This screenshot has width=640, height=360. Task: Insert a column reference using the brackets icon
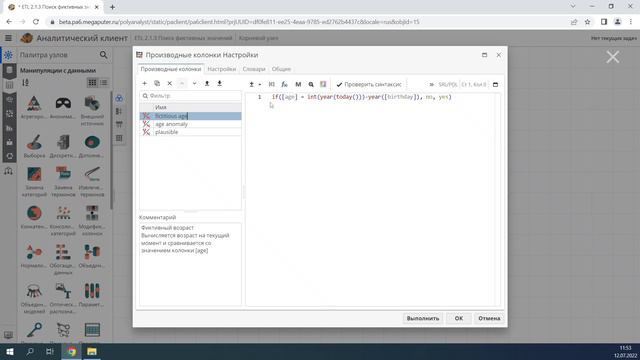[272, 84]
